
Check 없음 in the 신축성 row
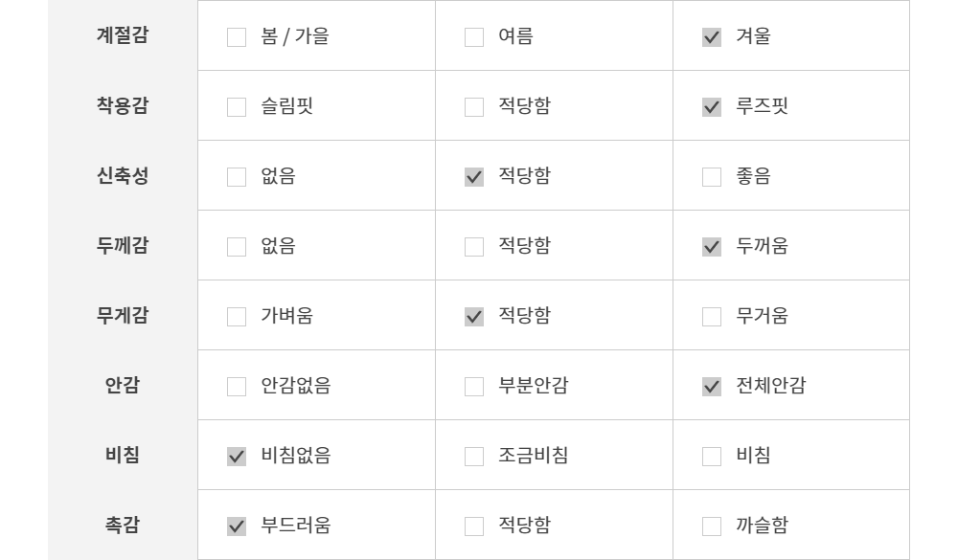[x=237, y=177]
